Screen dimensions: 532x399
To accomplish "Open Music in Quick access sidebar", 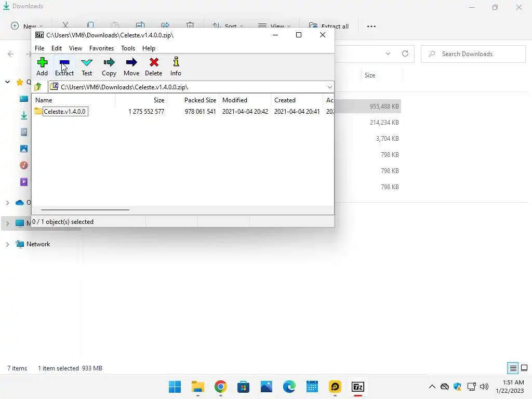I will point(24,165).
